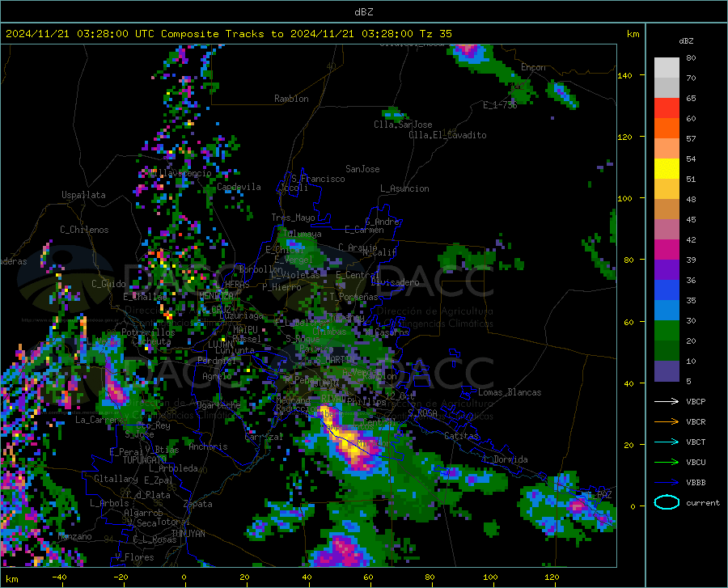Click the cyan VBCT arrow legend icon
This screenshot has width=728, height=588.
667,442
